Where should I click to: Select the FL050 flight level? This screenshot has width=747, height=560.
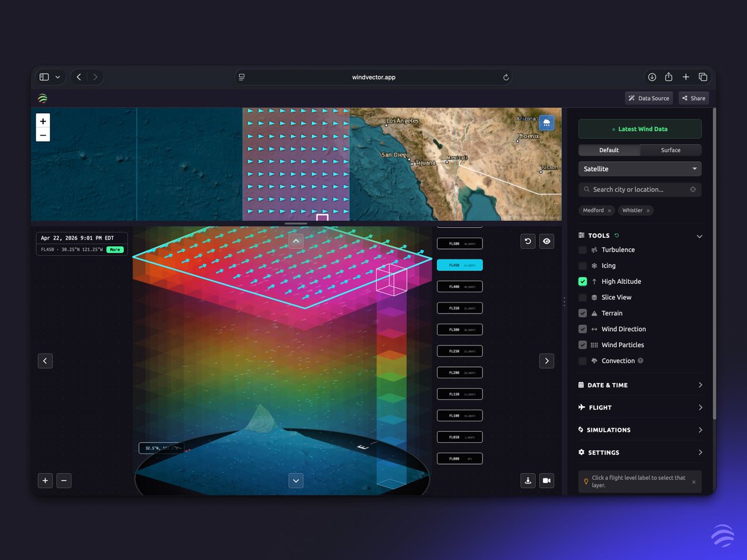459,437
